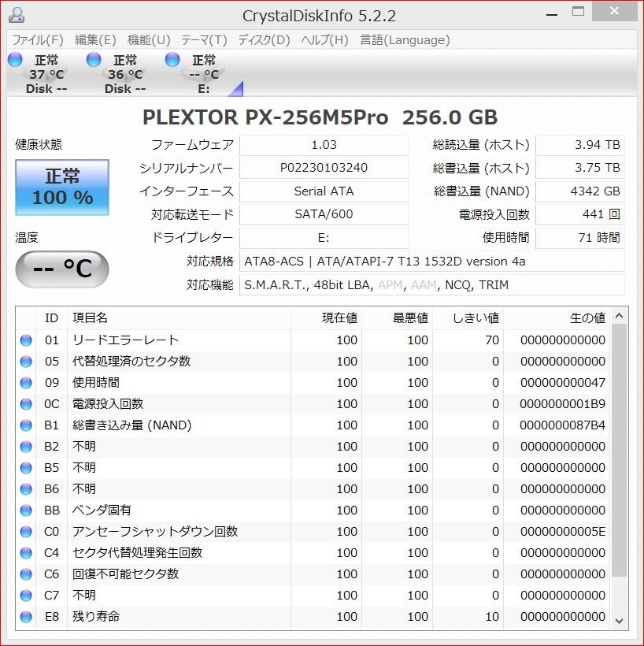
Task: Click status orb for row B2
Action: 26,447
